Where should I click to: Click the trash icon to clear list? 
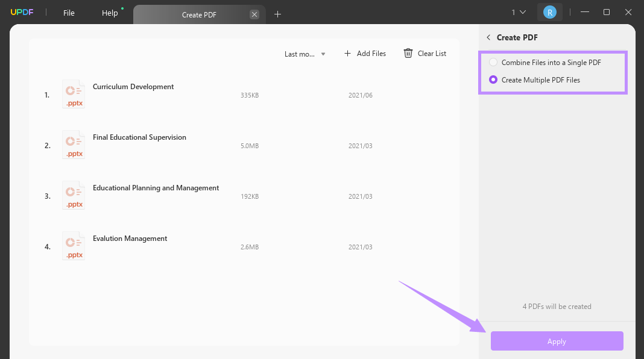408,54
